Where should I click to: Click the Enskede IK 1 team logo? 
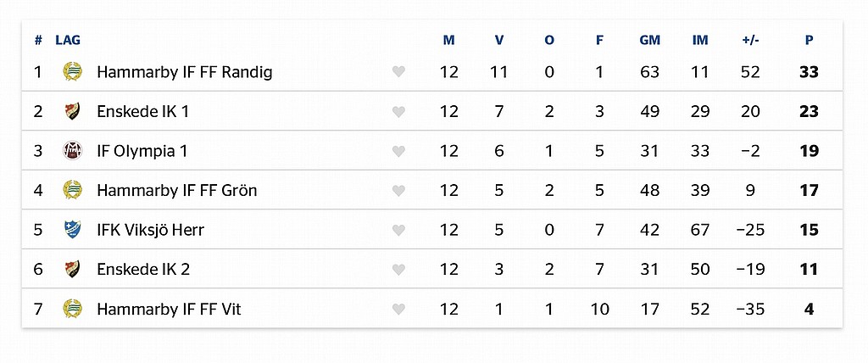pyautogui.click(x=73, y=111)
